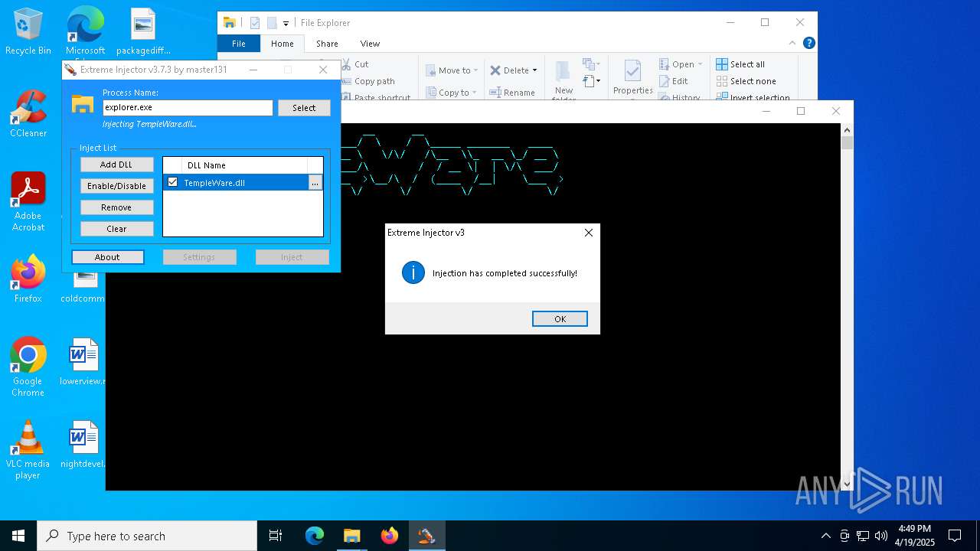Open the clock showing 4:49 PM
Viewport: 980px width, 551px height.
click(x=915, y=536)
